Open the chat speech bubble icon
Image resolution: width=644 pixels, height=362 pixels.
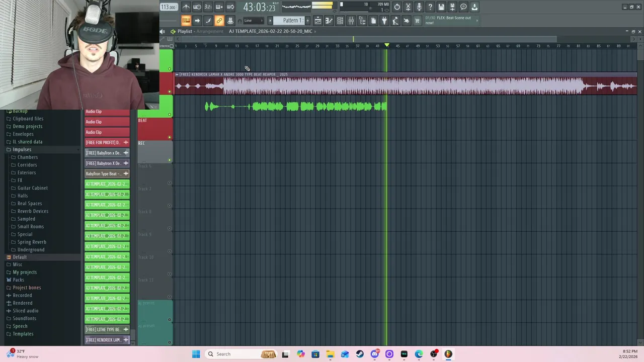[x=463, y=7]
